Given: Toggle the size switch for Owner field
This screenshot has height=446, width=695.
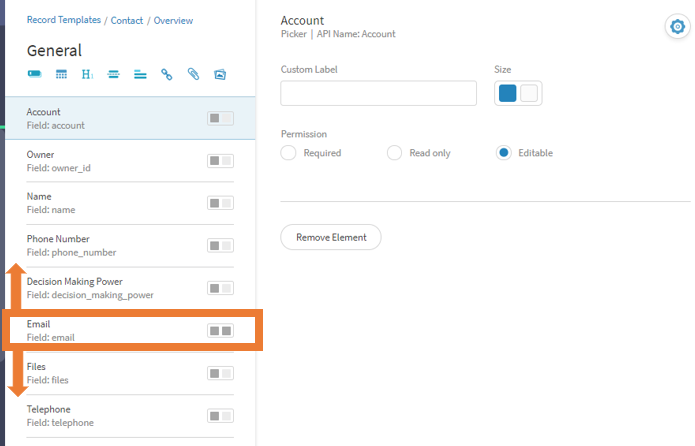Looking at the screenshot, I should tap(220, 161).
